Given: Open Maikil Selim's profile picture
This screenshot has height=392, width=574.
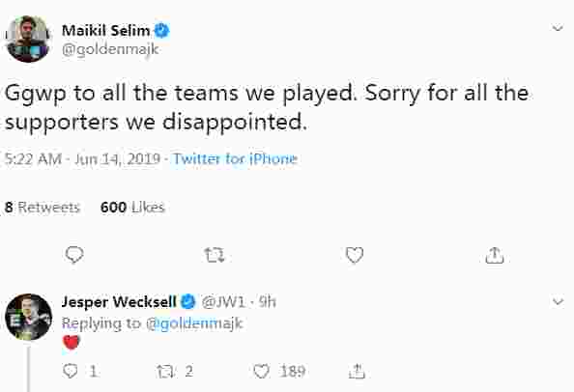Looking at the screenshot, I should click(28, 40).
